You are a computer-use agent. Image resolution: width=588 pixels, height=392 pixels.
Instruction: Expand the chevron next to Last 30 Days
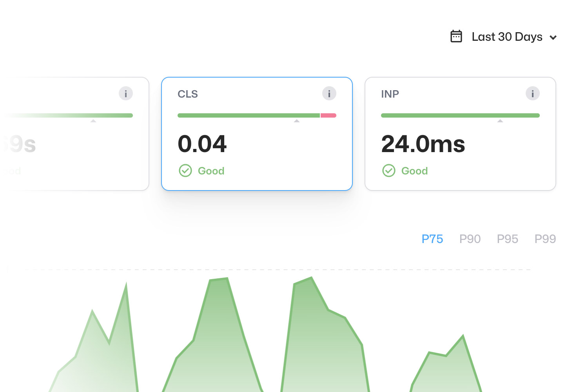coord(553,38)
